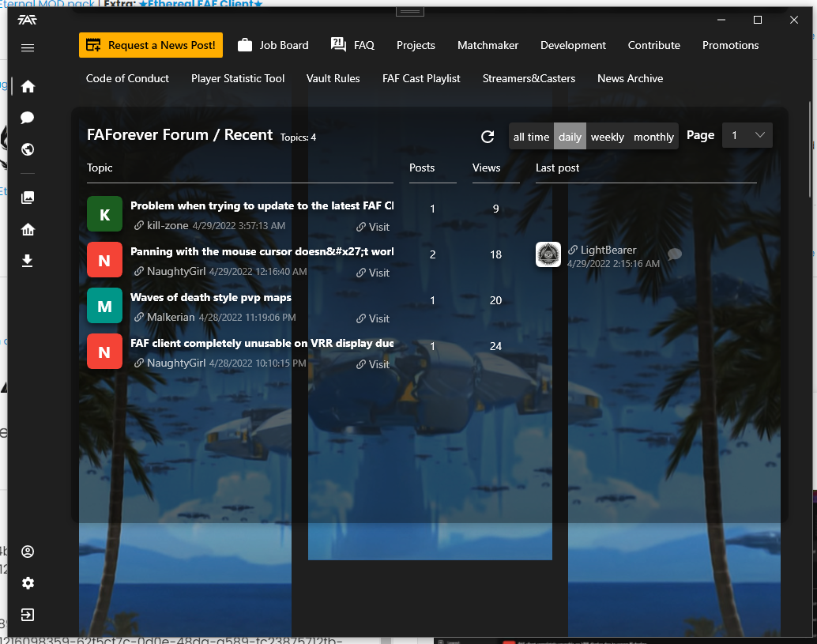Click the logout icon in sidebar
Image resolution: width=817 pixels, height=644 pixels.
tap(28, 615)
